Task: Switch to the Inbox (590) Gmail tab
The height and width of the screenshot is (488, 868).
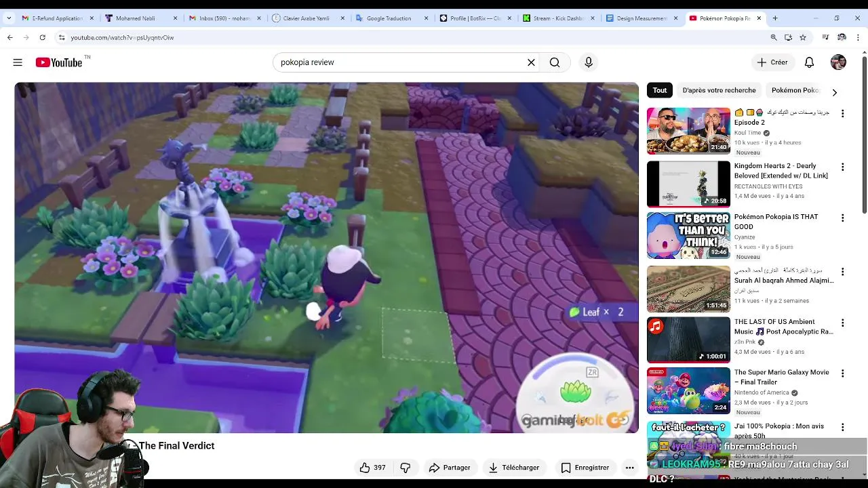Action: 224,18
